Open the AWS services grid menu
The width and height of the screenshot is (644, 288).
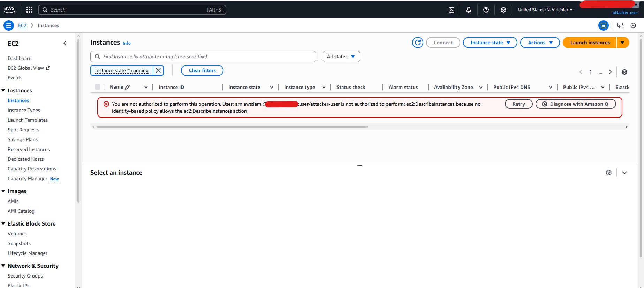[x=29, y=10]
